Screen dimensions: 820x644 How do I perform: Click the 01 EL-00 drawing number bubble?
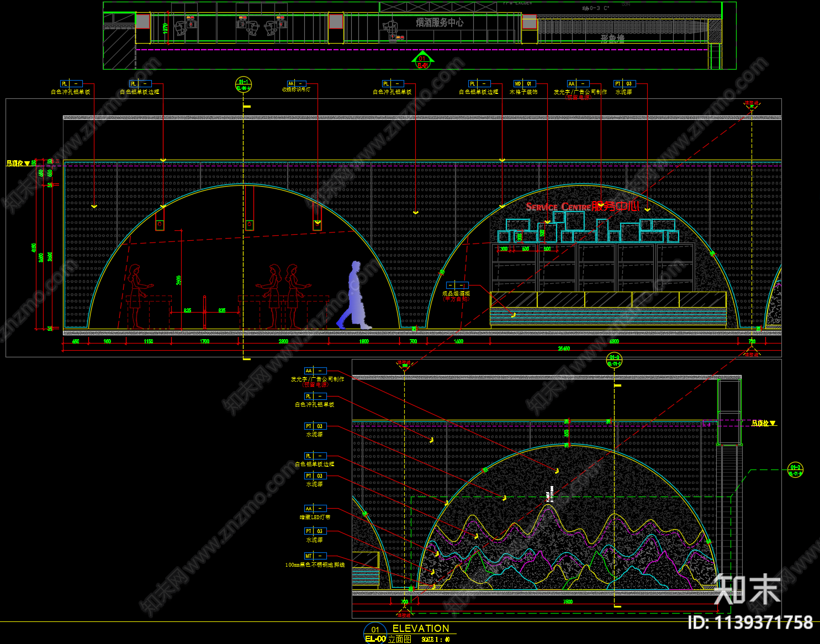pos(375,634)
